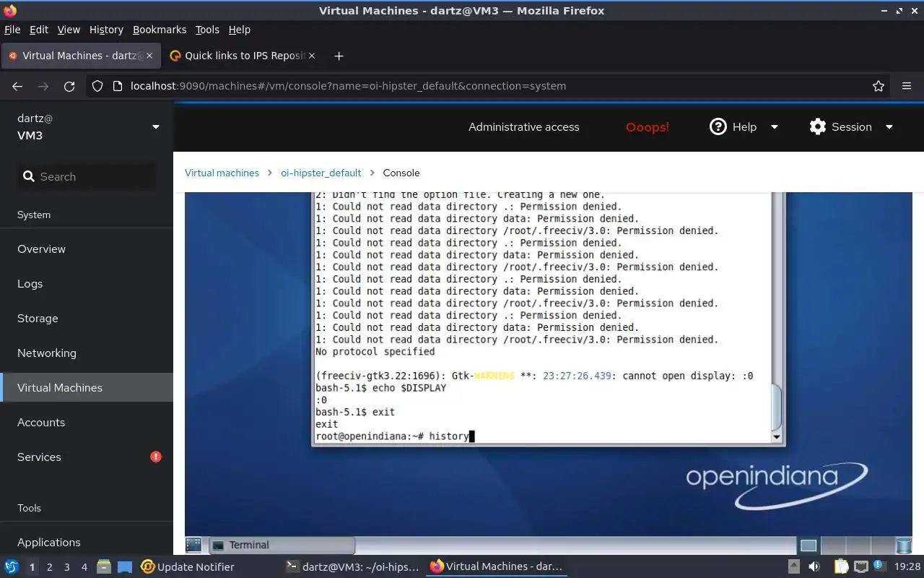Click the sidebar Search field
The width and height of the screenshot is (924, 578).
click(87, 176)
